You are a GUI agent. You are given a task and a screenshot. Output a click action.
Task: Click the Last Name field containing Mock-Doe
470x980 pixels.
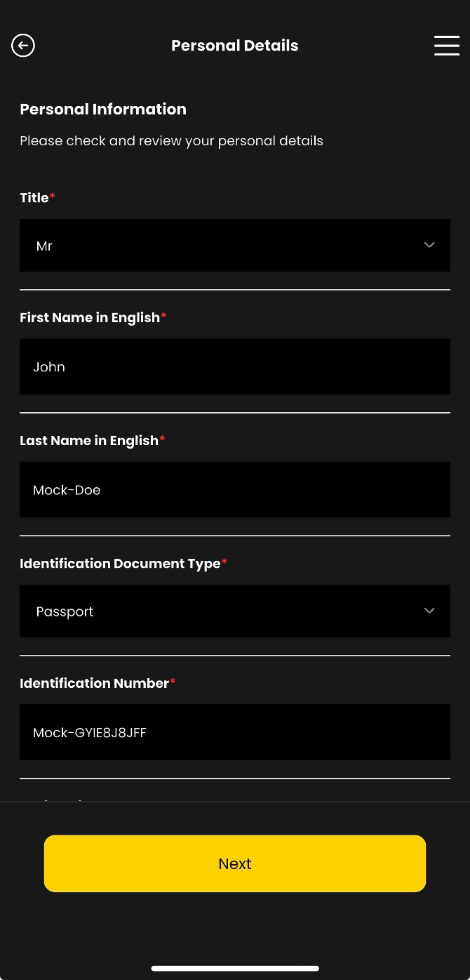(234, 489)
